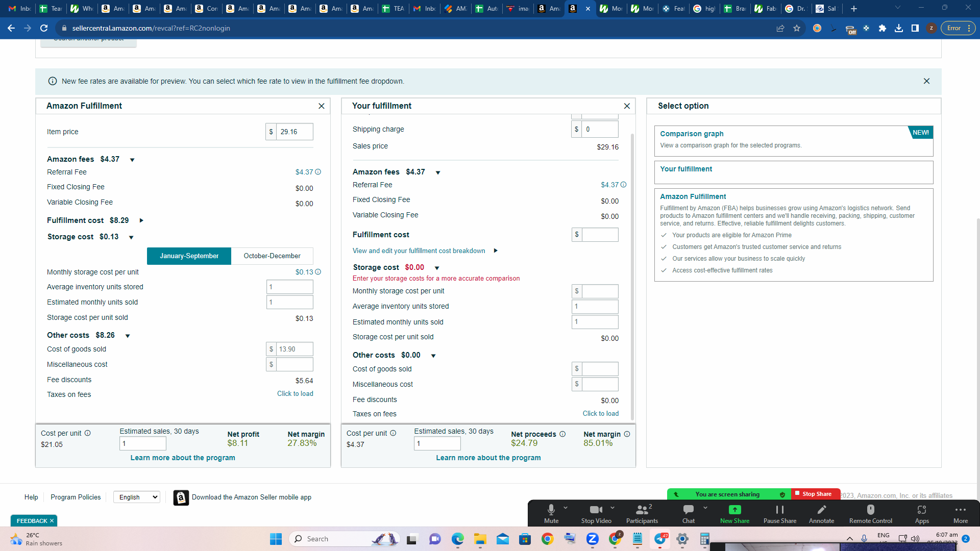Click the Item price input field
Screen dimensions: 980x551
pyautogui.click(x=295, y=132)
